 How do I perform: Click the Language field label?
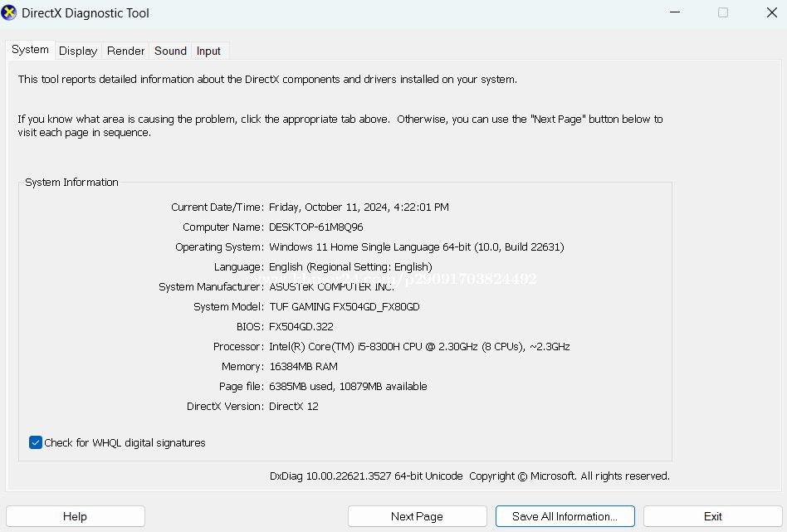(x=239, y=267)
